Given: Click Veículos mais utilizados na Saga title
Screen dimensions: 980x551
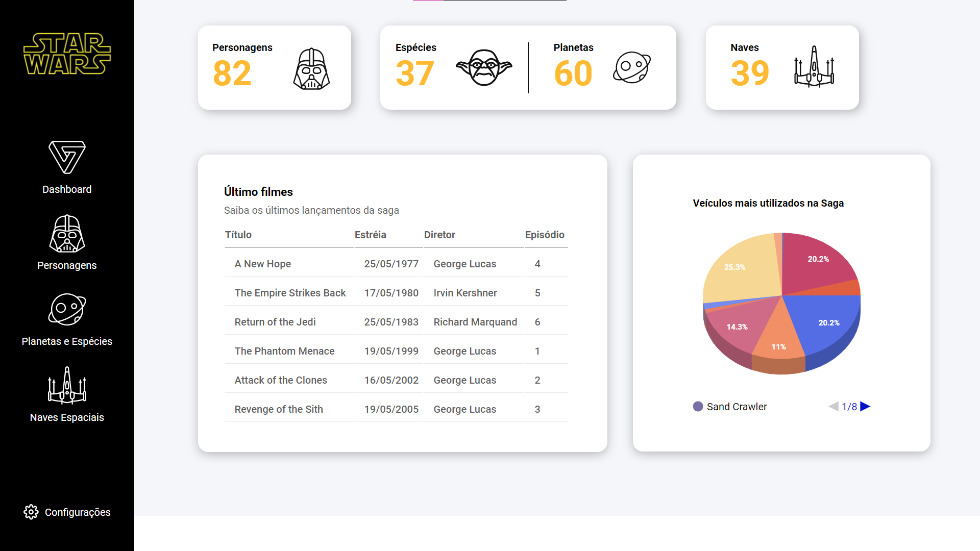Looking at the screenshot, I should click(x=768, y=203).
